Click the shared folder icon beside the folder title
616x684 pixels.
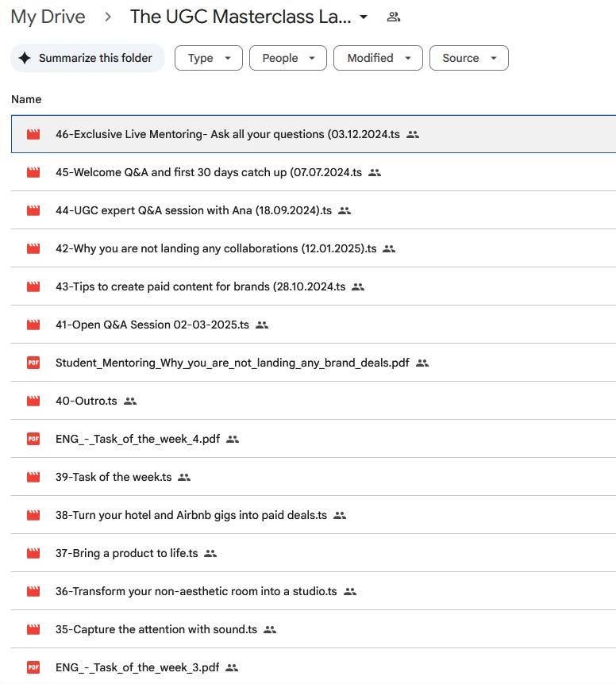393,17
